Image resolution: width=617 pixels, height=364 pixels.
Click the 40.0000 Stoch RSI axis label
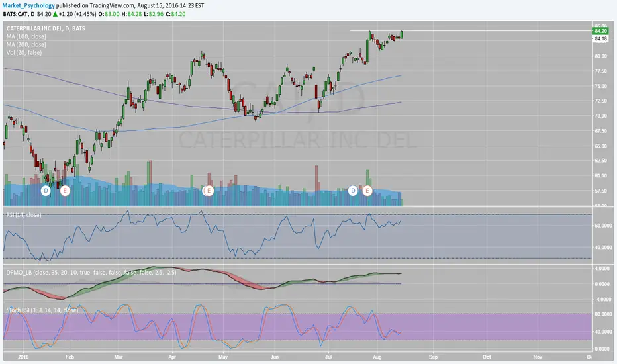pyautogui.click(x=603, y=332)
